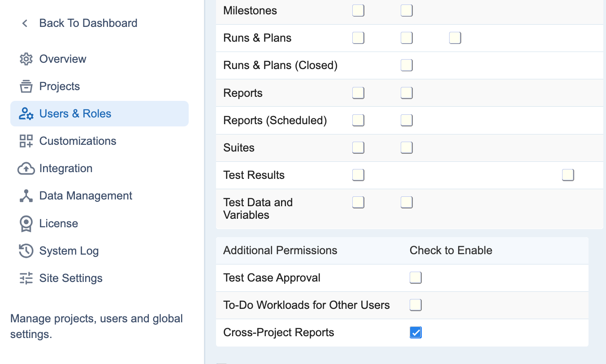
Task: Tick the third Runs & Plans checkbox
Action: coord(455,38)
